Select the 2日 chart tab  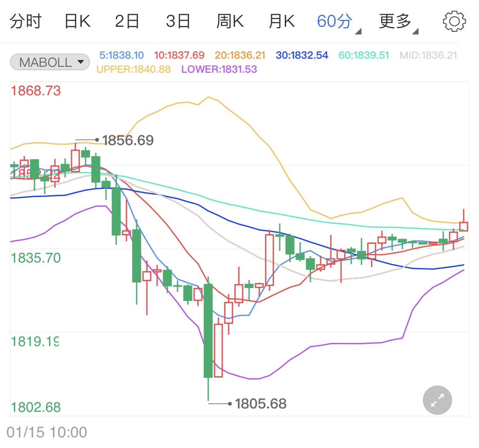click(x=127, y=21)
